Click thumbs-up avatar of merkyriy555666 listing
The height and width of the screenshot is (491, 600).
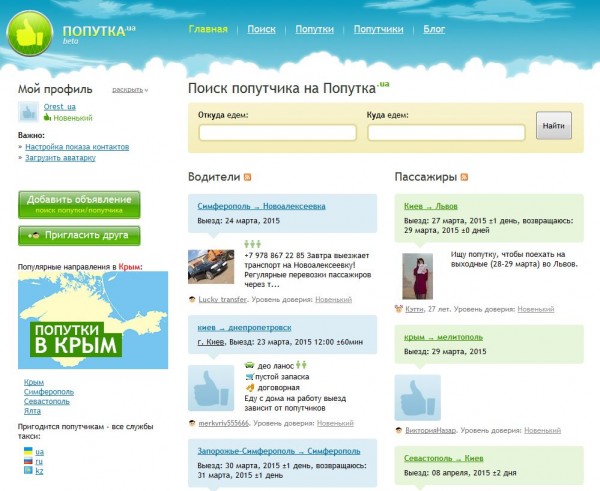tap(211, 385)
